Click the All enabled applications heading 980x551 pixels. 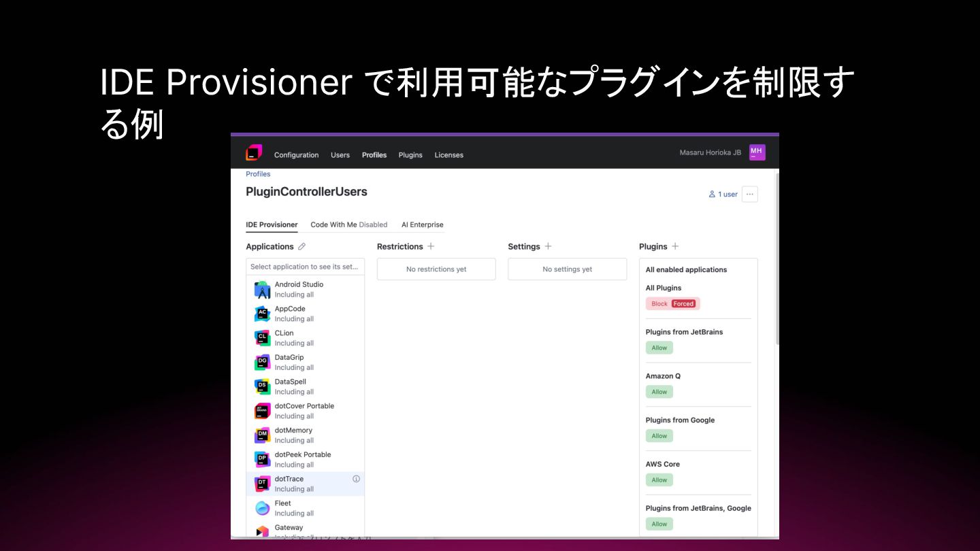tap(686, 270)
